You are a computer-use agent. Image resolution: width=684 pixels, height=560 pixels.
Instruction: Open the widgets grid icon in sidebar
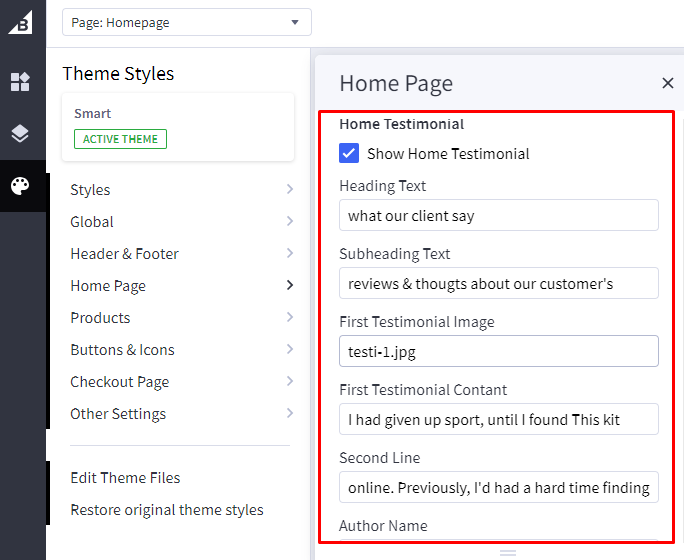click(21, 82)
